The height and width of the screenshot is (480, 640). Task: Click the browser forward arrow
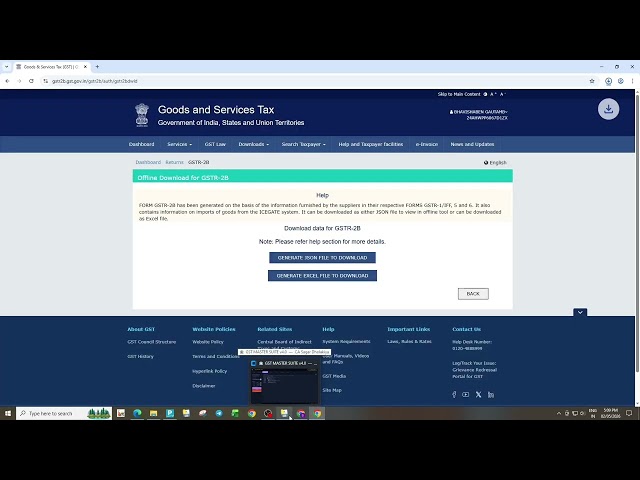coord(19,81)
